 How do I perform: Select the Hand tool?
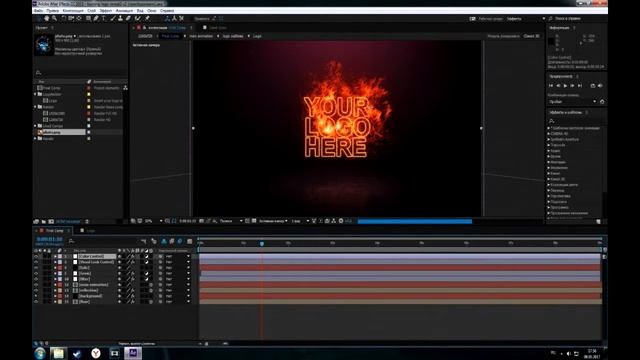[47, 18]
